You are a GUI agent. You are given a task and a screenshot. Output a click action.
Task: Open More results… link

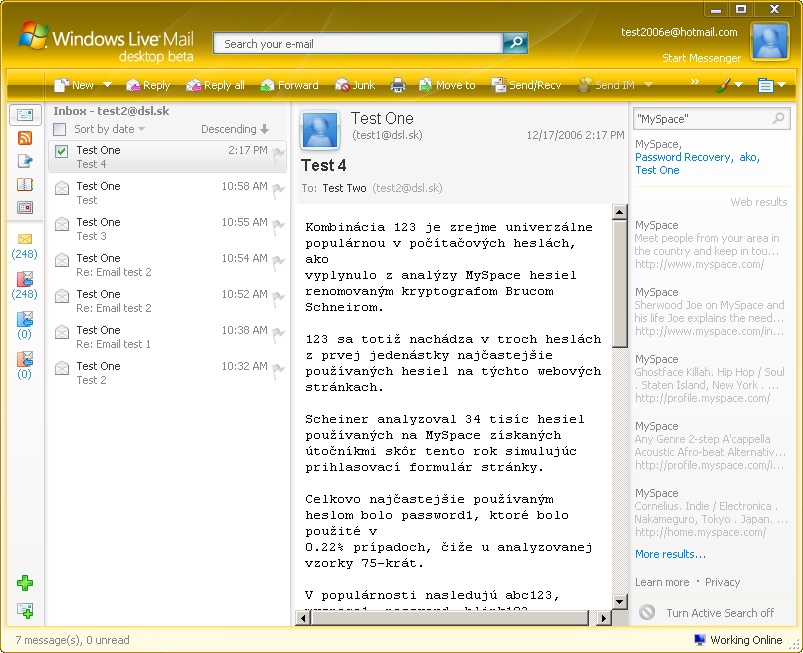tap(670, 554)
